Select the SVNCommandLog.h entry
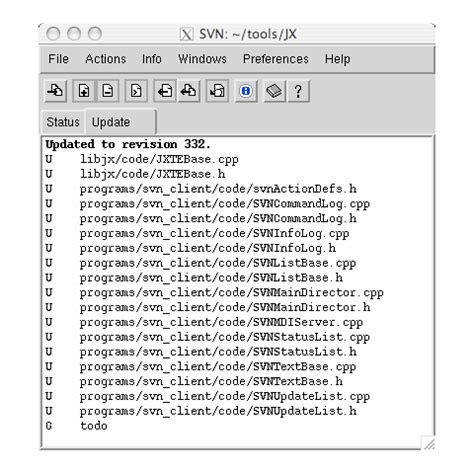This screenshot has width=474, height=474. tap(201, 218)
